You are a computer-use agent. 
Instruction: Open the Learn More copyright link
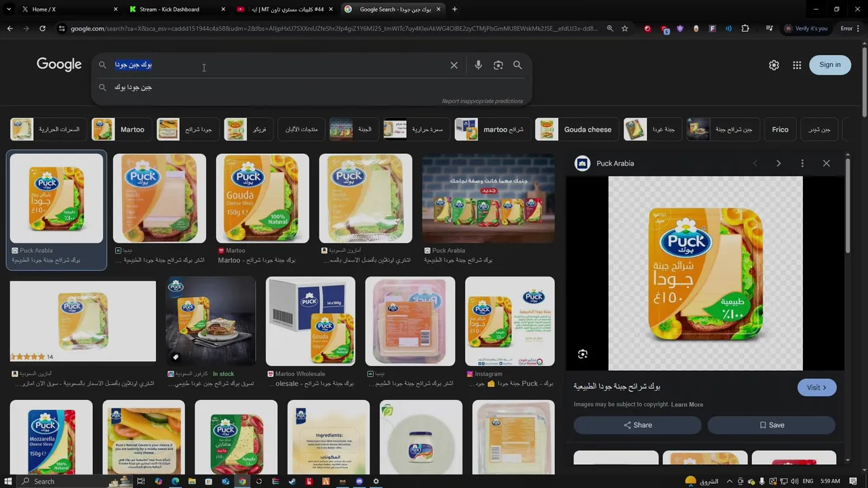687,405
